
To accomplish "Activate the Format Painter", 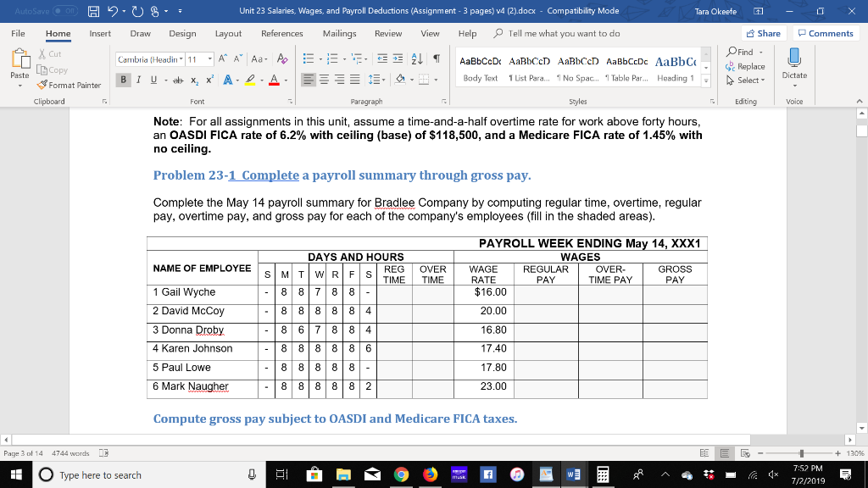I will click(70, 85).
